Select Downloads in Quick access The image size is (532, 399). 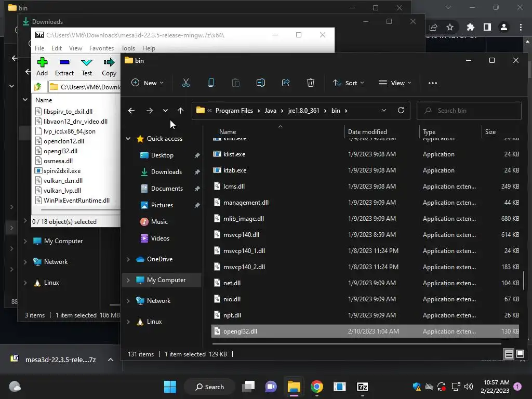[166, 171]
